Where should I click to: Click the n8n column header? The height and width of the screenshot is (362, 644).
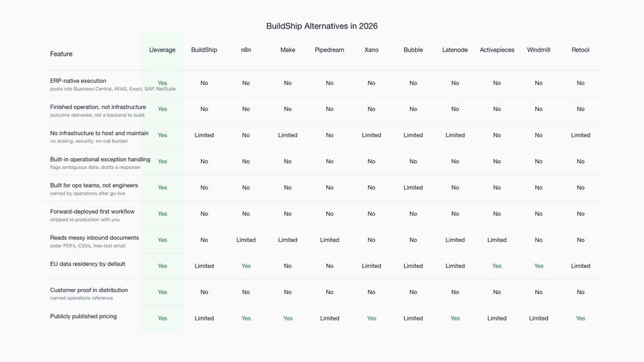click(246, 49)
